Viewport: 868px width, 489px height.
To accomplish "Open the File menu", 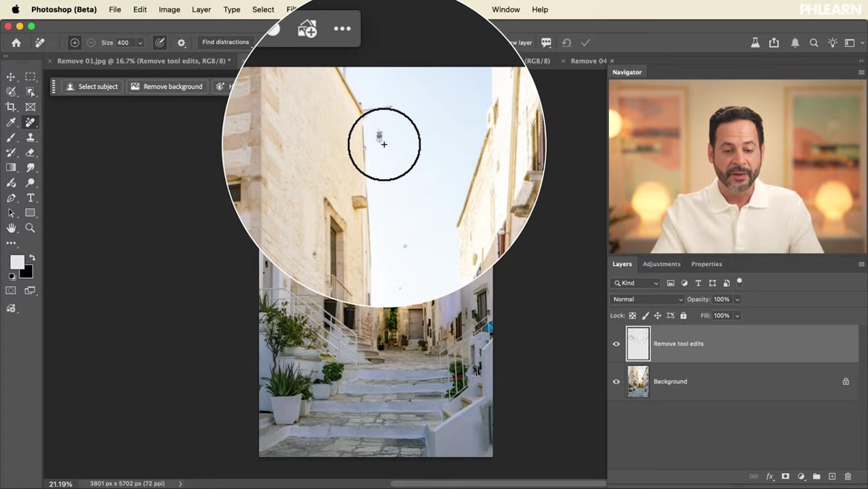I will click(115, 9).
